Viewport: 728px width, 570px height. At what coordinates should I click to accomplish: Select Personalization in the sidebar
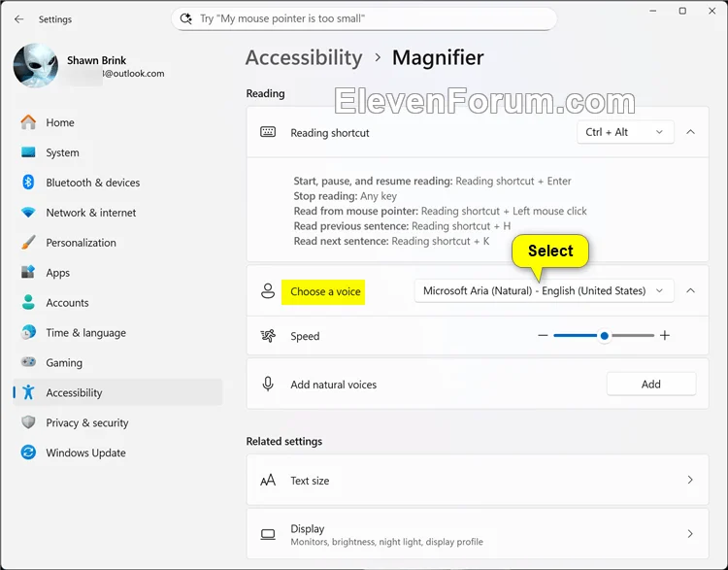click(x=117, y=243)
